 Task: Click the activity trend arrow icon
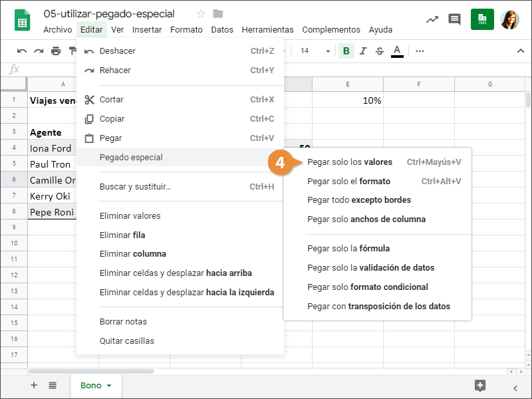point(432,19)
